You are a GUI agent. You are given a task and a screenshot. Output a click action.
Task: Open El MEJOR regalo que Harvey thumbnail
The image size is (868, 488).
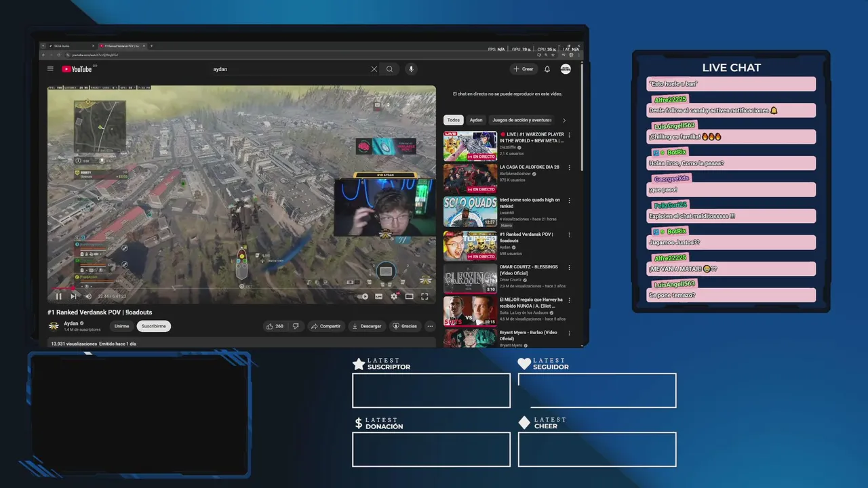click(470, 311)
